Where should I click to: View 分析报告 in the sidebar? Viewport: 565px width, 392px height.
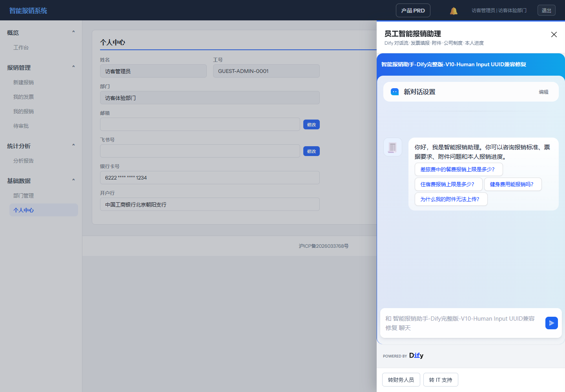[44, 161]
